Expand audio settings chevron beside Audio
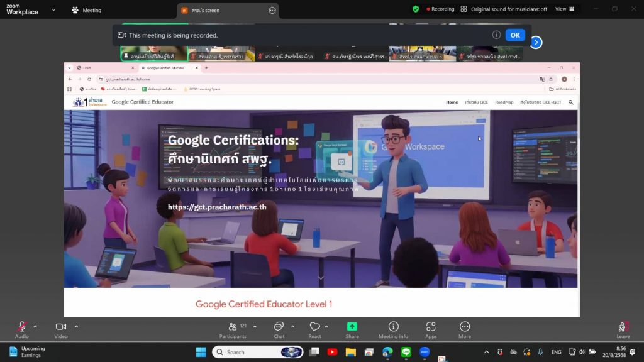This screenshot has width=644, height=362. pyautogui.click(x=35, y=327)
